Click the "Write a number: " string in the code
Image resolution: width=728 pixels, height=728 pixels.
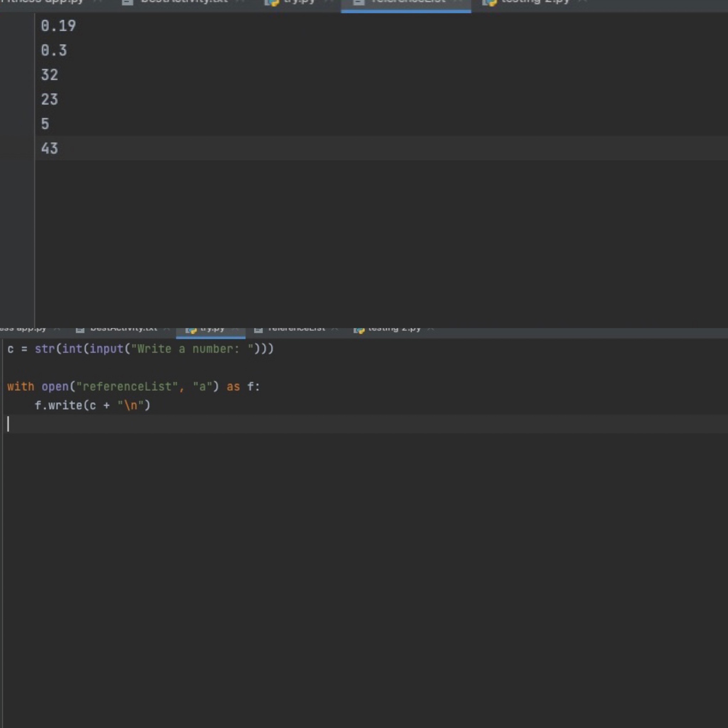[x=192, y=349]
